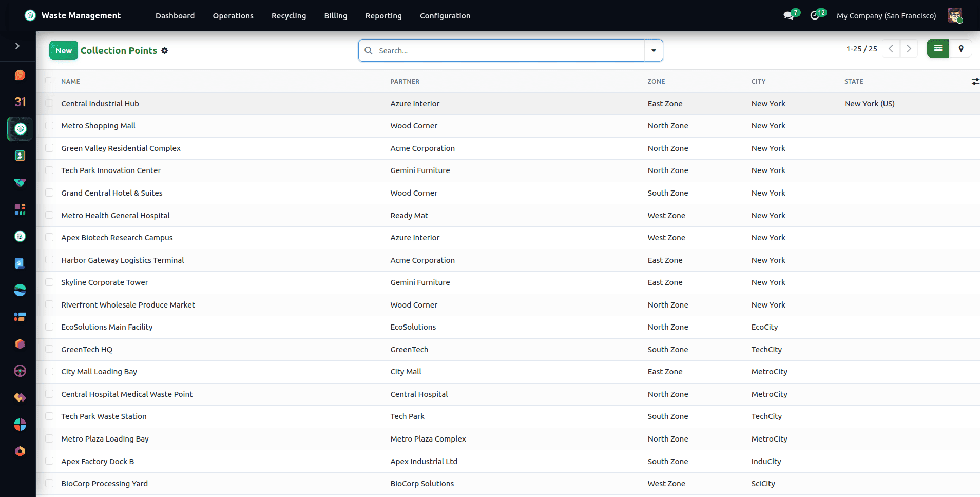This screenshot has width=980, height=497.
Task: Open the orange hexagon box app icon
Action: (20, 344)
